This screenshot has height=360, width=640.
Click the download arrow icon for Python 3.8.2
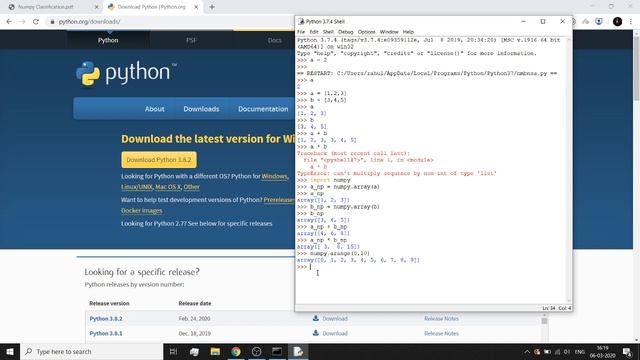pyautogui.click(x=316, y=318)
